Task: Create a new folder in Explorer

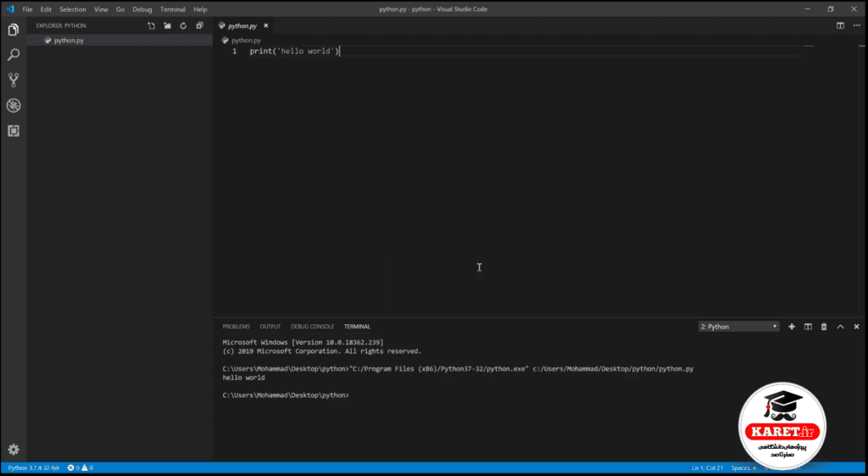Action: (167, 25)
